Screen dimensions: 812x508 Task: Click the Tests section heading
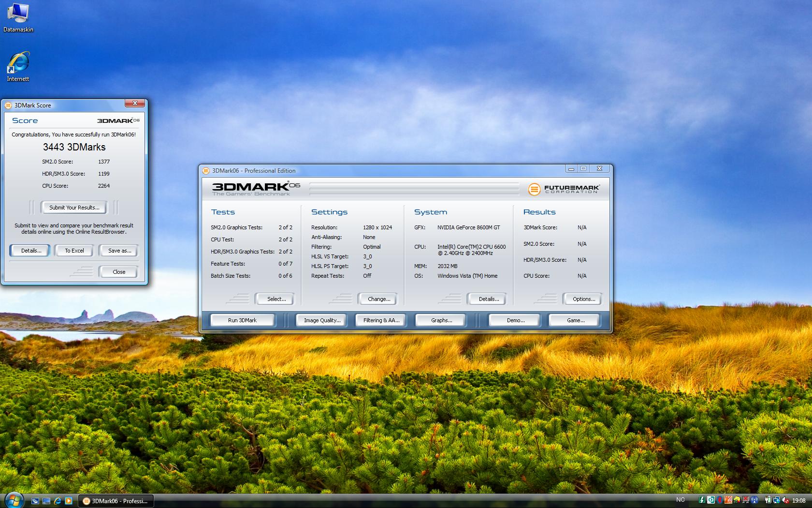tap(223, 212)
